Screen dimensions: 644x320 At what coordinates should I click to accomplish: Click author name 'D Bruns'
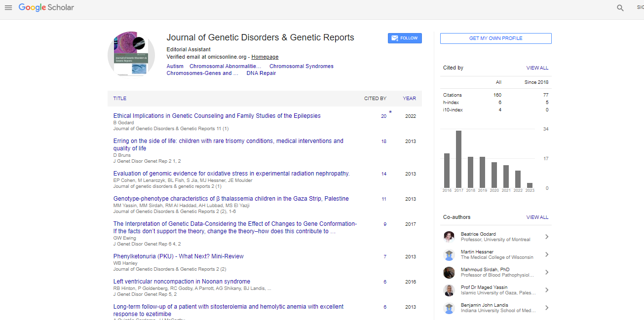(x=122, y=155)
